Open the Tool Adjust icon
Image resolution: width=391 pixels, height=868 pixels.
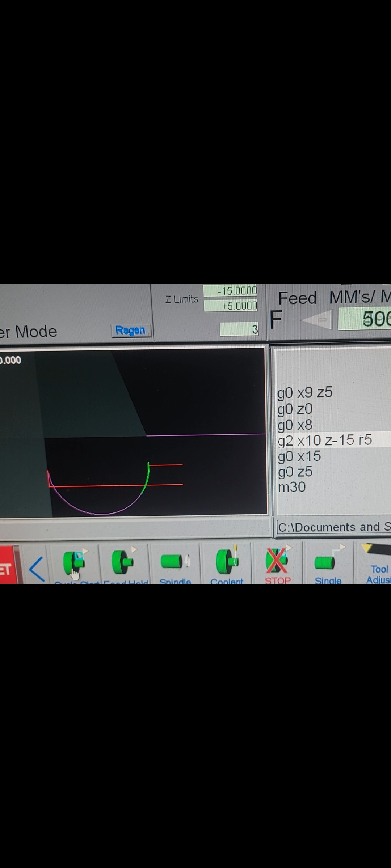click(x=377, y=562)
